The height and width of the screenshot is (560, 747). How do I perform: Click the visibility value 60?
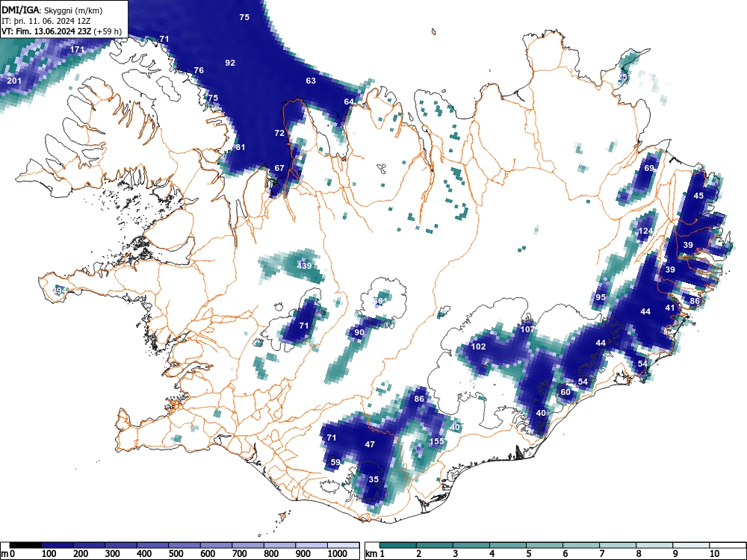pos(565,393)
